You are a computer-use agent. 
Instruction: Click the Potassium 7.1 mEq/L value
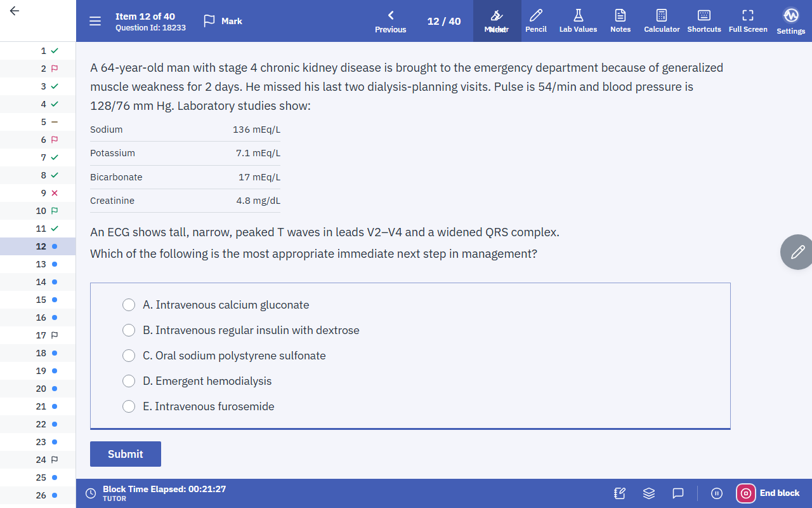coord(258,153)
